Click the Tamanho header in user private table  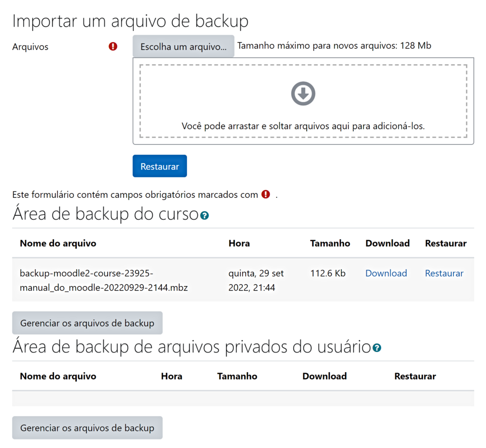tap(237, 376)
